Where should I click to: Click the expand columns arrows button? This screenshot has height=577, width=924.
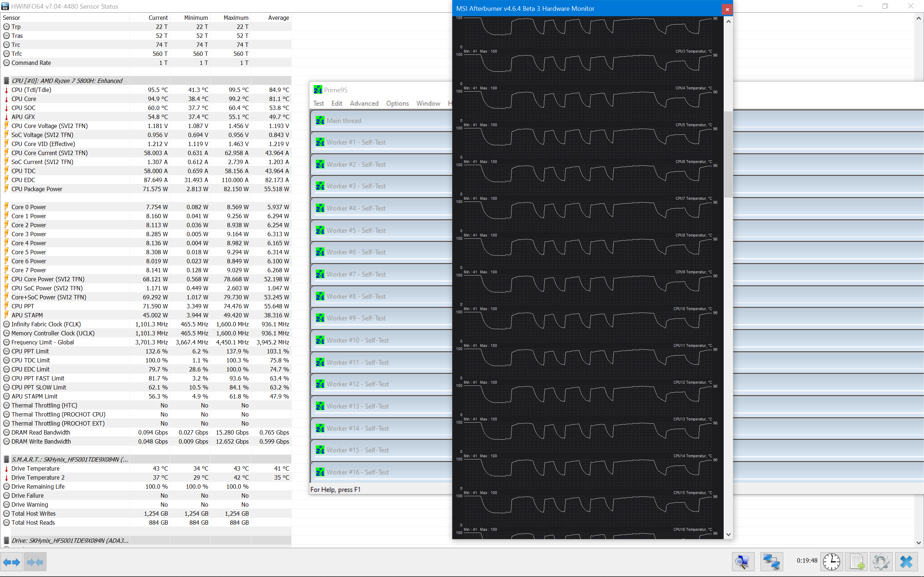click(12, 562)
